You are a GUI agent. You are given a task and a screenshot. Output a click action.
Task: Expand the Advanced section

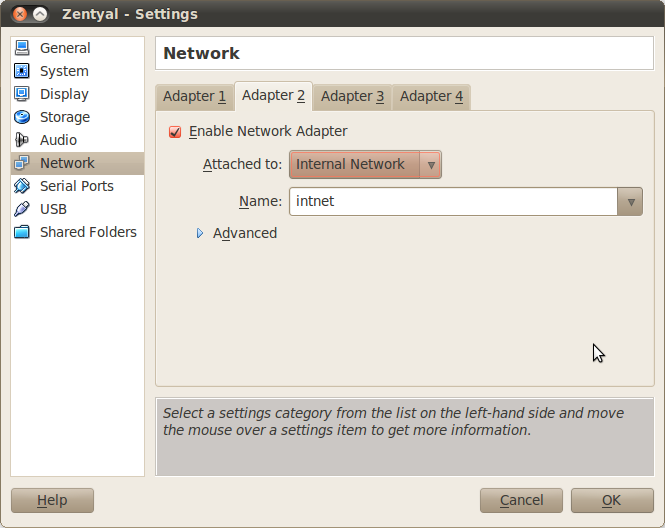(200, 233)
